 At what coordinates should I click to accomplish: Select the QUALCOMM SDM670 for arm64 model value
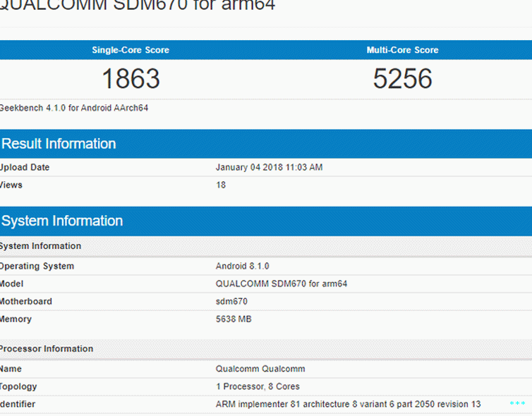[282, 283]
